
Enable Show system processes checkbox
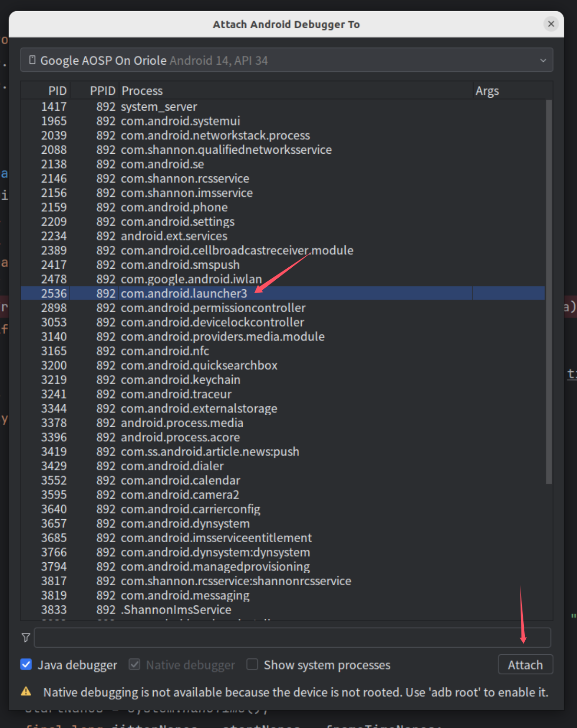click(x=252, y=665)
